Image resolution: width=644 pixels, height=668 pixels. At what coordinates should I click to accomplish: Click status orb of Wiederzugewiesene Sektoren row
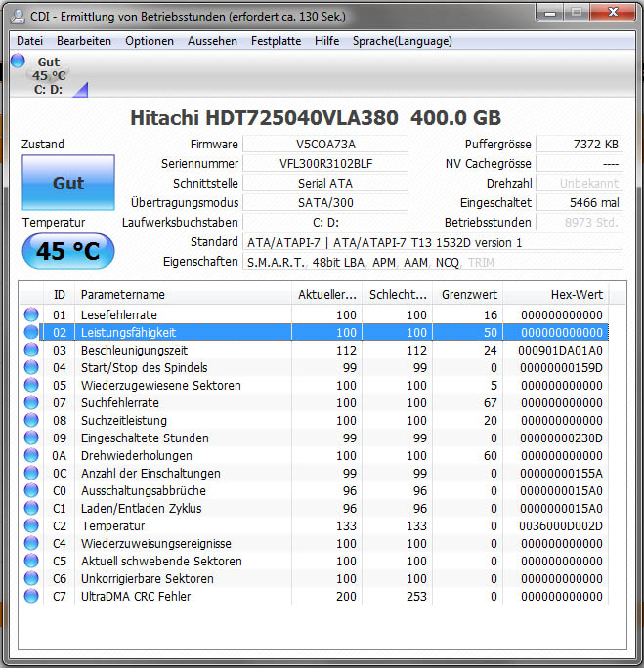31,385
